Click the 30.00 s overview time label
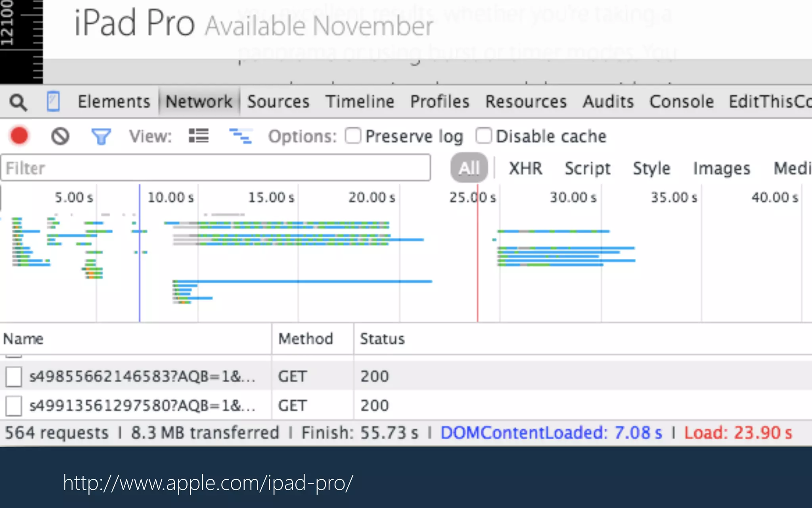The image size is (812, 508). point(573,197)
